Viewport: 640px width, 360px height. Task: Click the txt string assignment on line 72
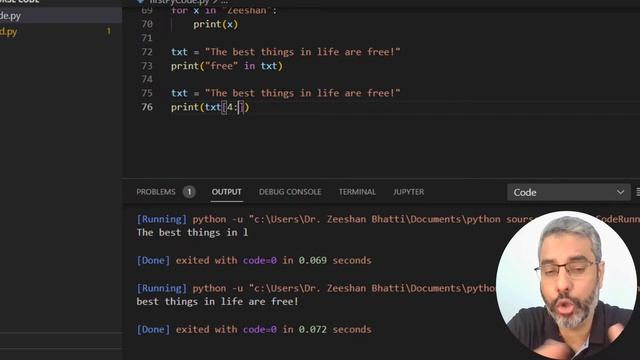pyautogui.click(x=285, y=52)
